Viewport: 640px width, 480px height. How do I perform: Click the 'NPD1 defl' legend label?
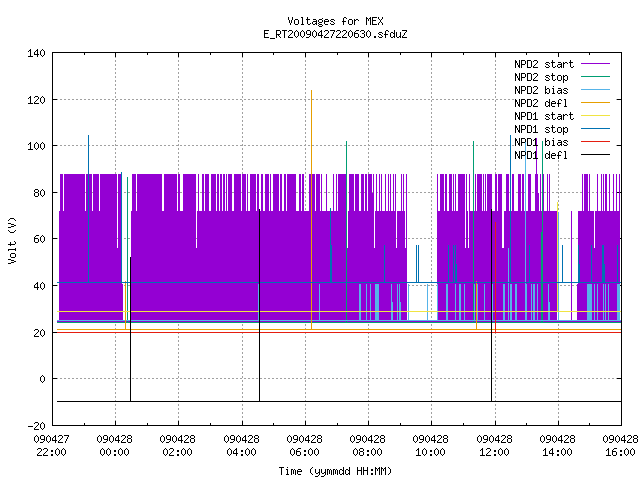(x=541, y=156)
